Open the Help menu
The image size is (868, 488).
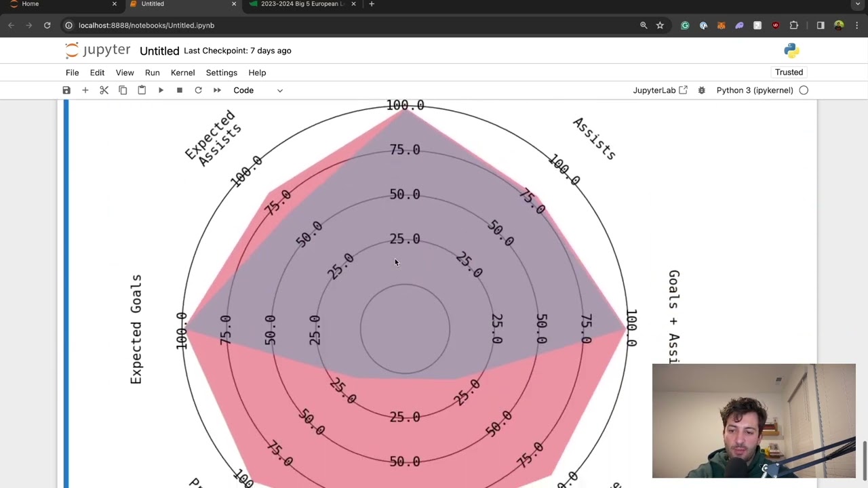pos(257,73)
